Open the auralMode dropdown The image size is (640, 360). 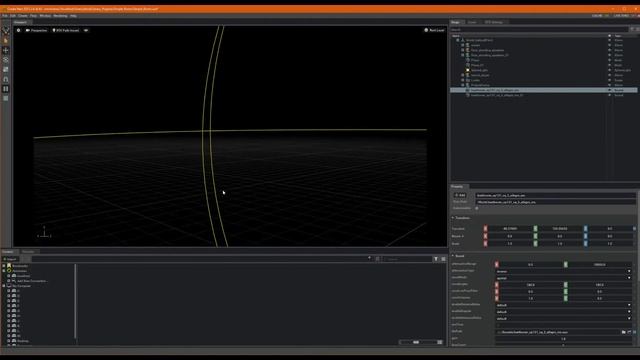(x=563, y=278)
